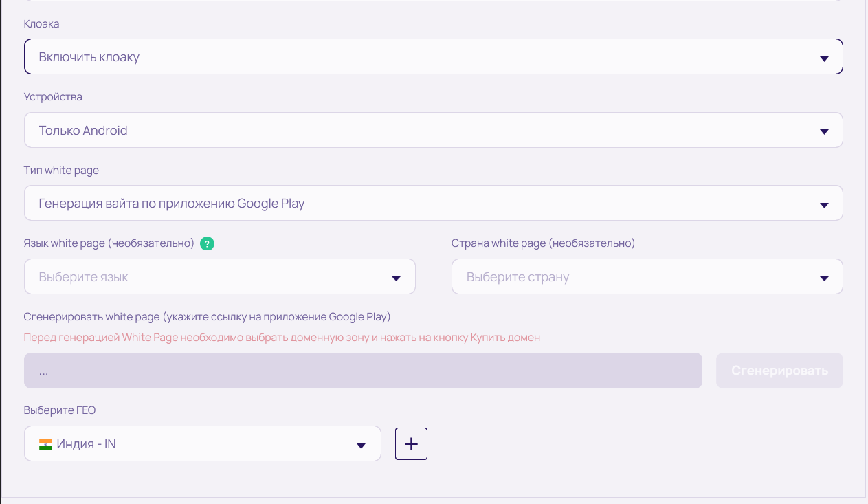Click the arrow icon in Выберите язык field
Image resolution: width=868 pixels, height=504 pixels.
396,278
